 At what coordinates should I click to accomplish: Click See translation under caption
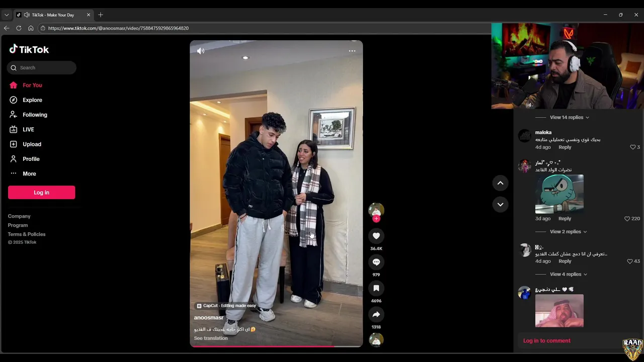click(211, 338)
